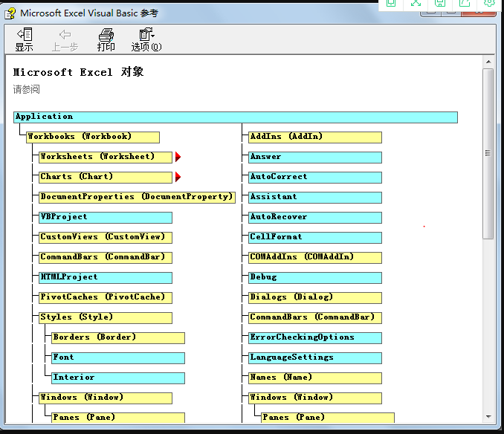Open the Worksheets (Worksheet) object
This screenshot has width=504, height=434.
[106, 158]
